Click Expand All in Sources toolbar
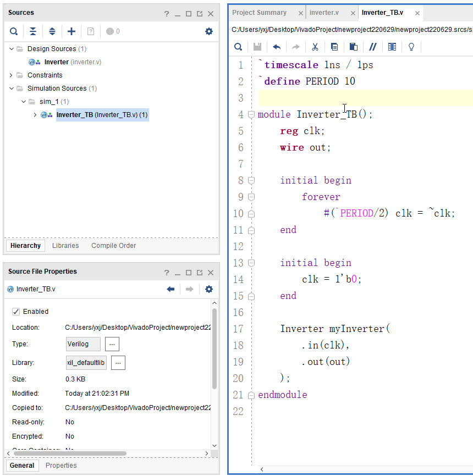This screenshot has width=473, height=476. [x=52, y=31]
